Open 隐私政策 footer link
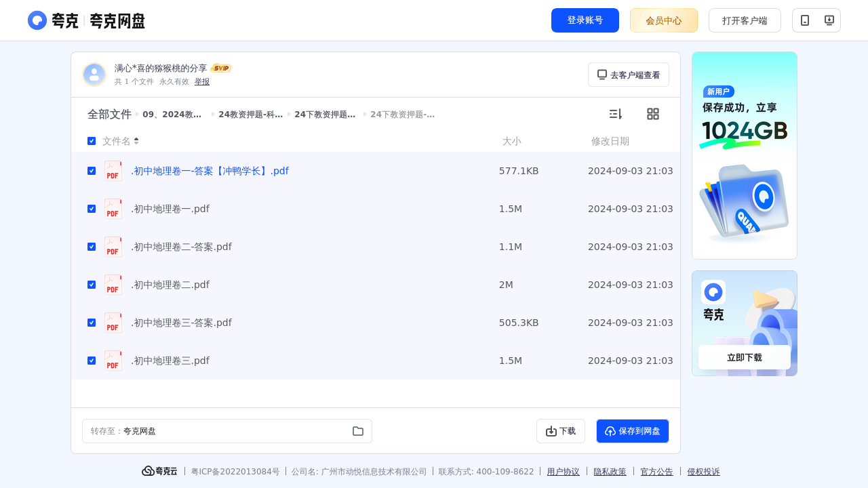This screenshot has height=488, width=868. tap(610, 472)
